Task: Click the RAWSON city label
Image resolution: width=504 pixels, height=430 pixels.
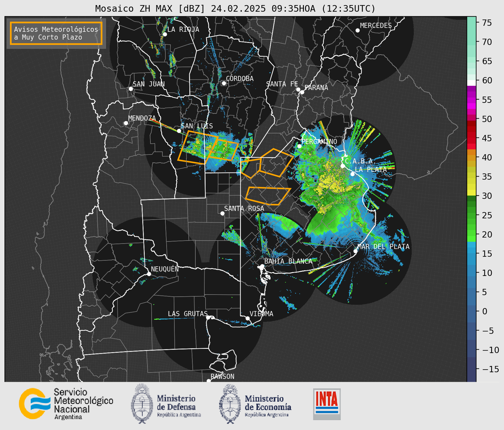Action: click(222, 376)
